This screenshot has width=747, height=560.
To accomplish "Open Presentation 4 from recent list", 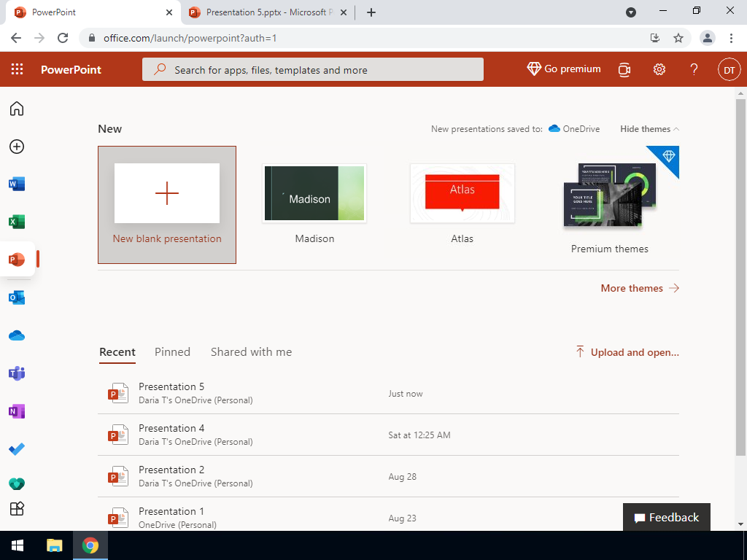I will 388,435.
